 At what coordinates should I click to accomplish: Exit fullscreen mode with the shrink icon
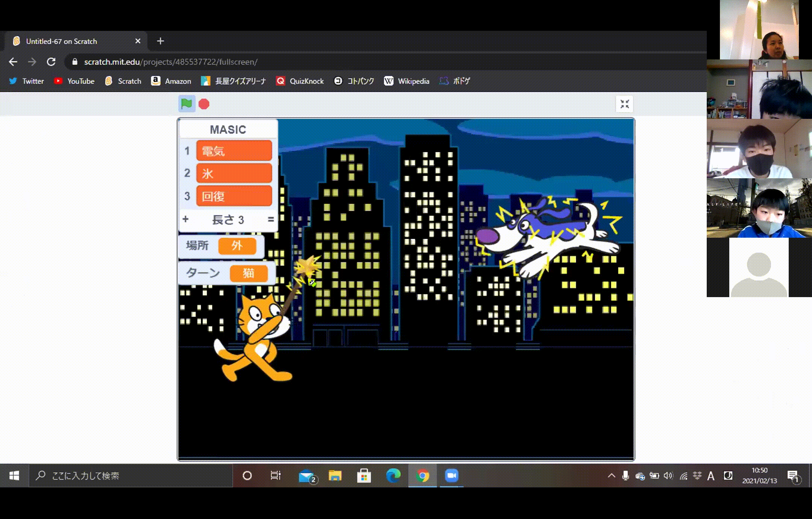624,104
